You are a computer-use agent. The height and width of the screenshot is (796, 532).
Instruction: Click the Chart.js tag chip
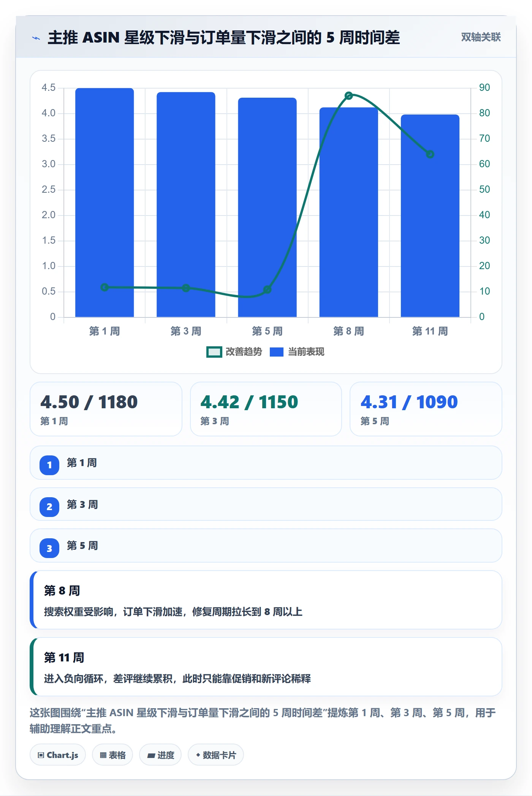pos(58,755)
